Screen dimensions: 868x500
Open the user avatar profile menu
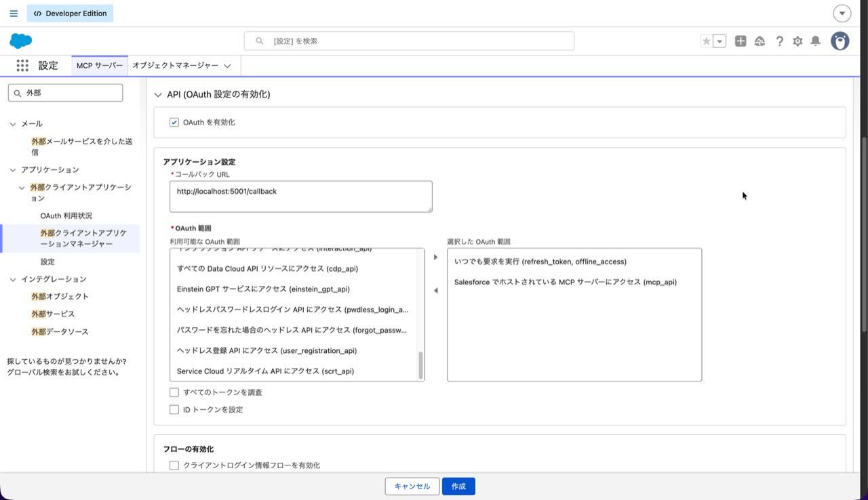click(x=840, y=41)
